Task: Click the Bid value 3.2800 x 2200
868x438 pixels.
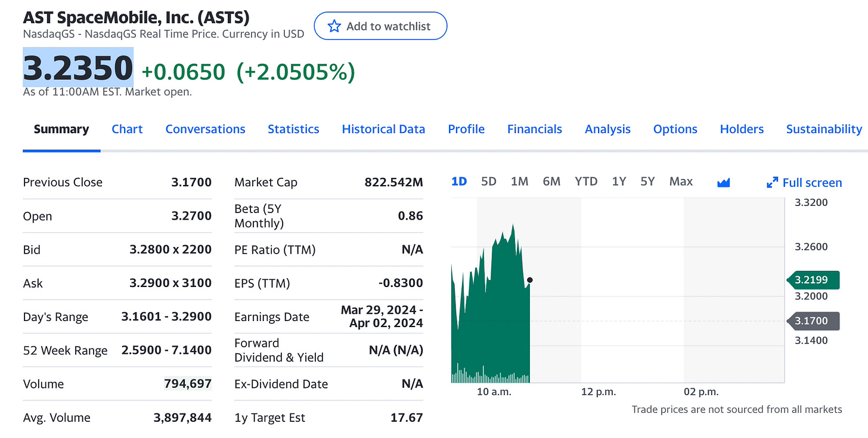Action: [x=170, y=249]
